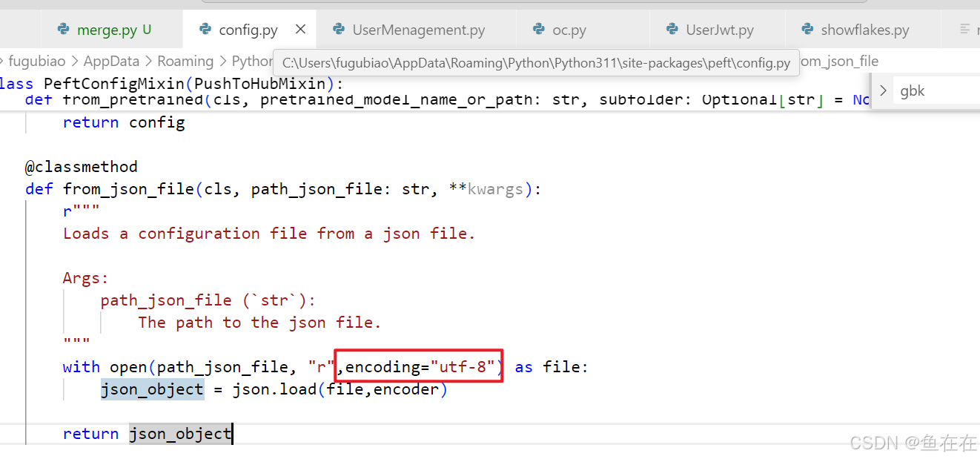
Task: Switch to the oc.py tab
Action: (567, 30)
